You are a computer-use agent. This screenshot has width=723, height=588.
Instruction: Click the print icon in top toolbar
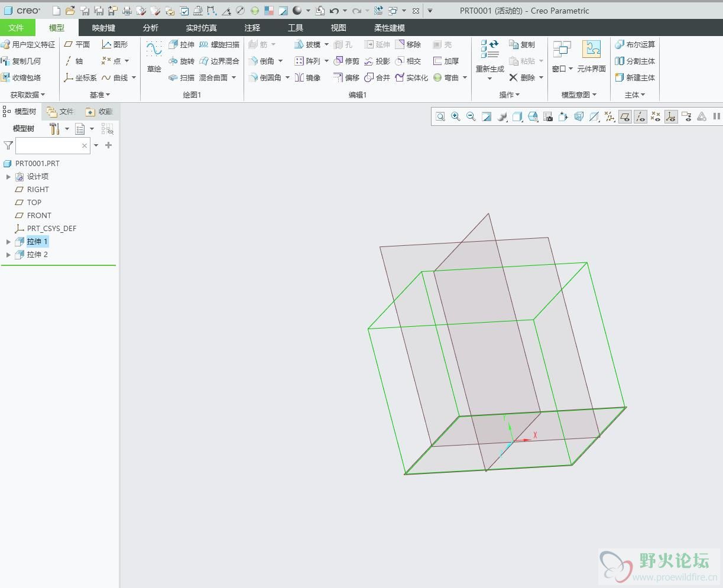point(127,11)
